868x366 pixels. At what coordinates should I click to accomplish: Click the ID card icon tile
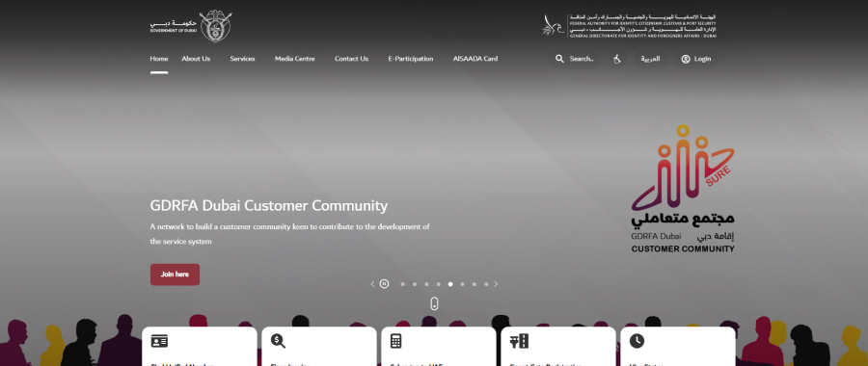(x=159, y=341)
